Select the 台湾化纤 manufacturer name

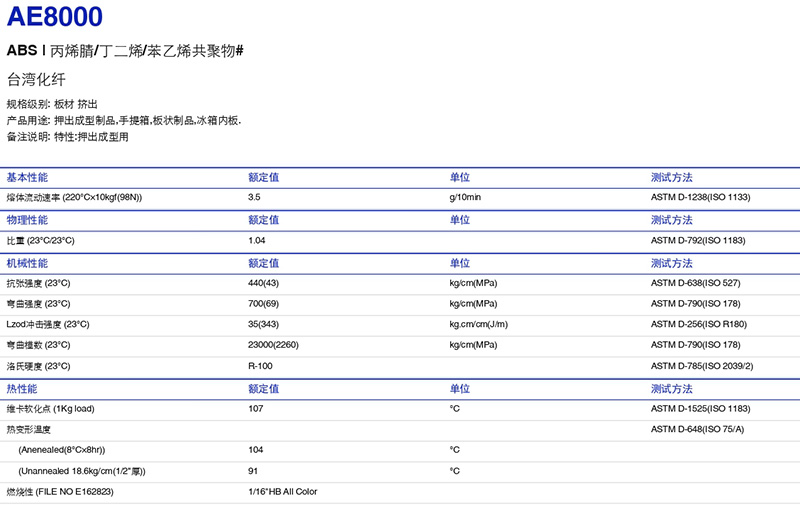point(35,81)
